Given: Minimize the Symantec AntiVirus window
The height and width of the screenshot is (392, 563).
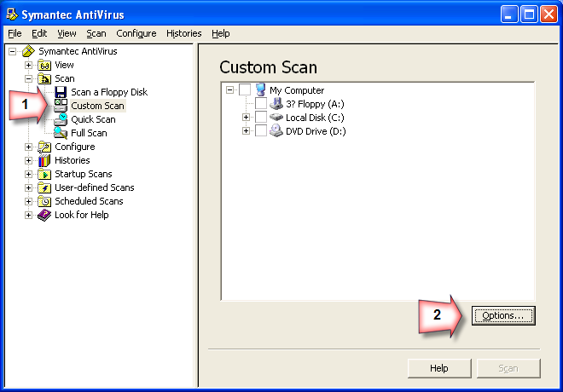Looking at the screenshot, I should tap(509, 14).
